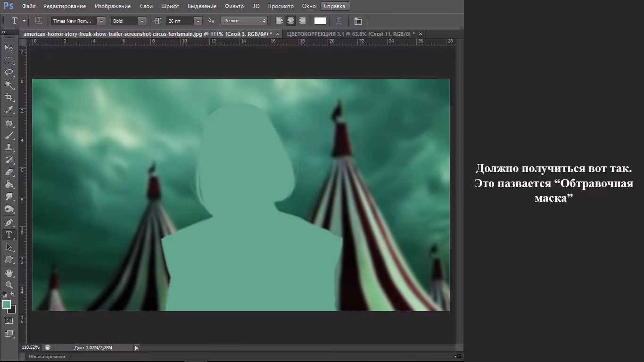This screenshot has height=362, width=644.
Task: Select the Magic Wand tool
Action: click(x=9, y=85)
